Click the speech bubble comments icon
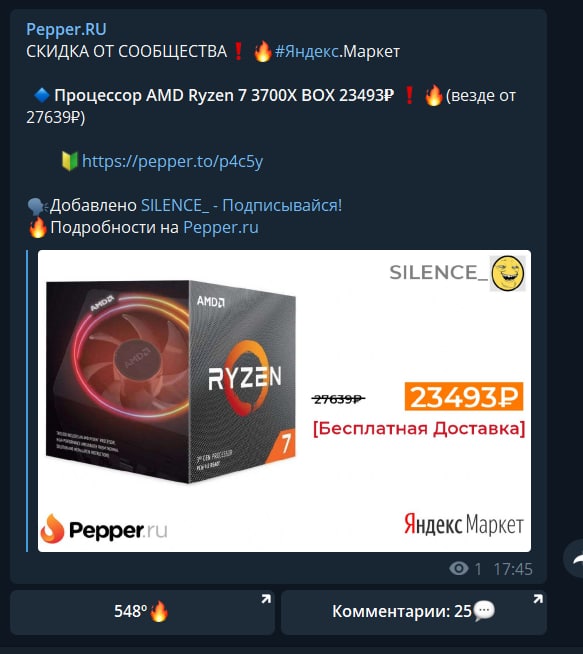The width and height of the screenshot is (583, 654). [x=484, y=611]
